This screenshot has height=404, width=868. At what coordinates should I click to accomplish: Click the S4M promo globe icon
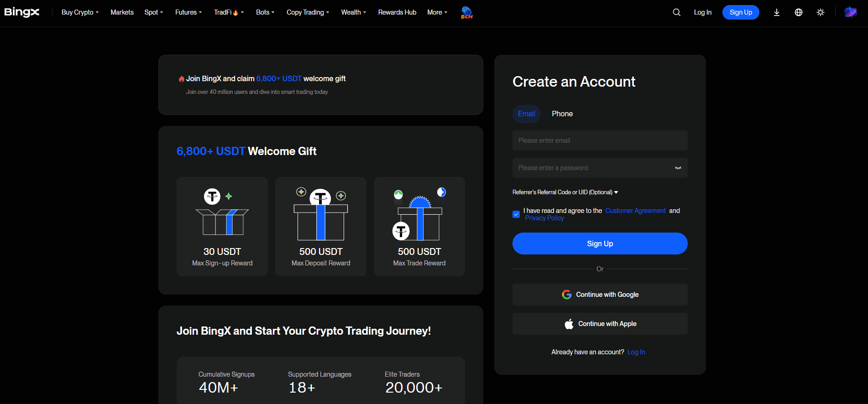pyautogui.click(x=466, y=12)
